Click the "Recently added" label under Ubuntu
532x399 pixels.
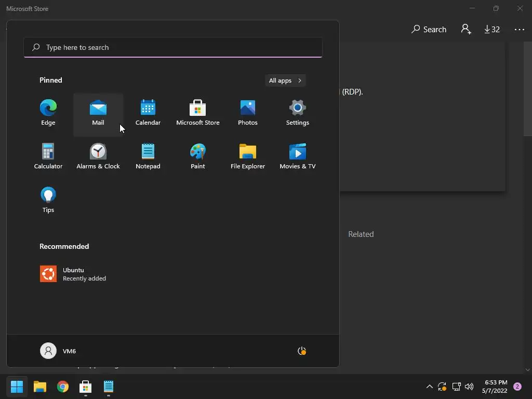(x=85, y=278)
